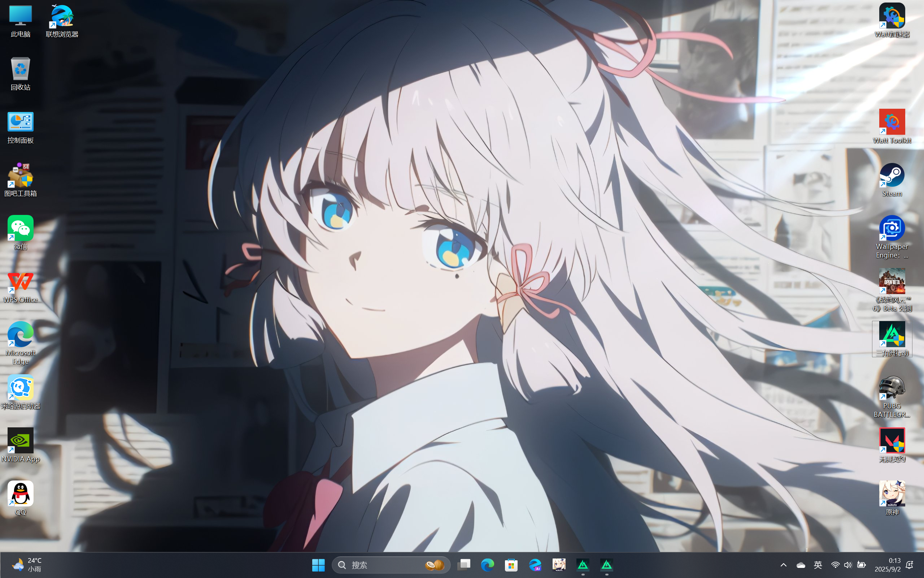Switch to second 三角洲行动 taskbar window

point(607,565)
